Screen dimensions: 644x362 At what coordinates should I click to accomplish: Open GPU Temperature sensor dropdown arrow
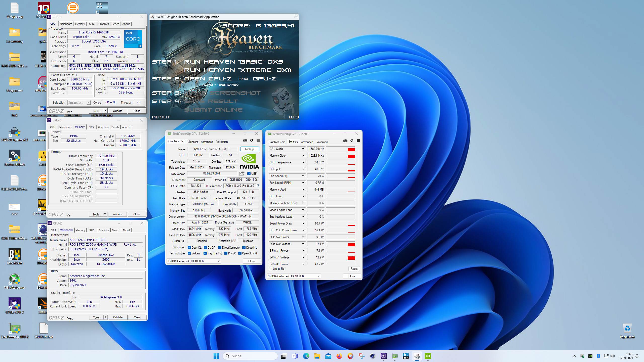[x=303, y=162]
